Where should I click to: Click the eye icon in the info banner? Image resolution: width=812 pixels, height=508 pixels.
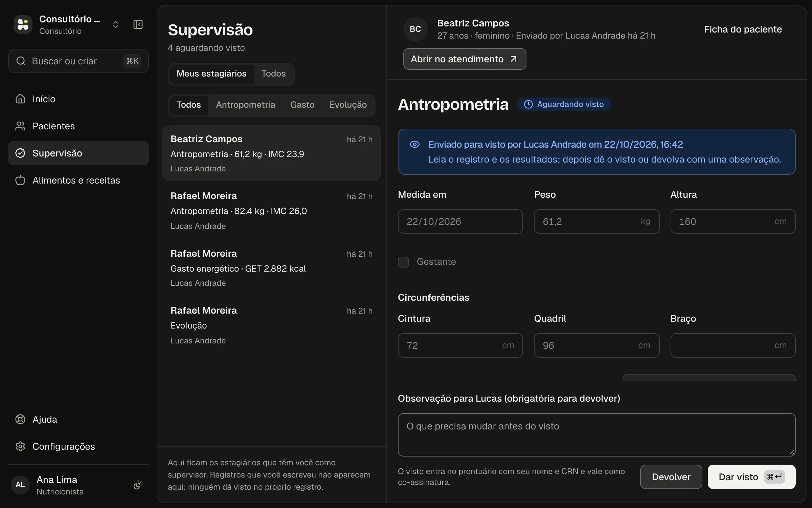click(415, 145)
